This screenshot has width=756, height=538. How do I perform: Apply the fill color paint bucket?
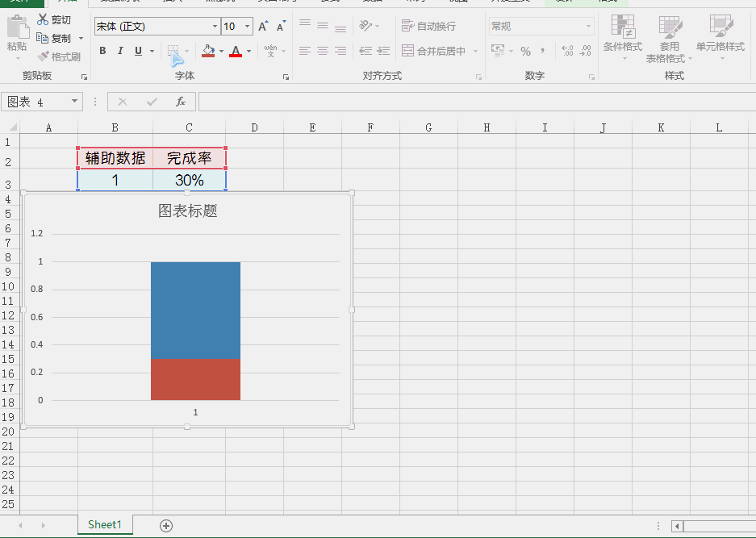208,51
